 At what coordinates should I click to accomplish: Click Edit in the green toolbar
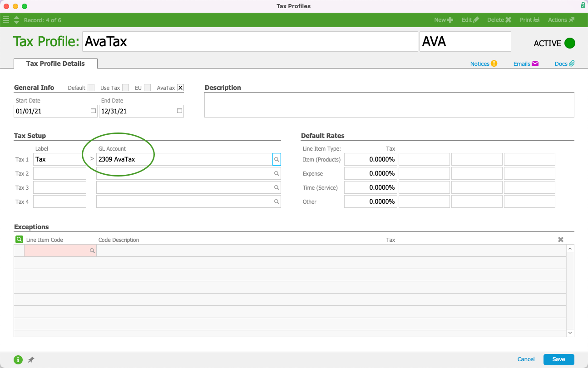470,20
